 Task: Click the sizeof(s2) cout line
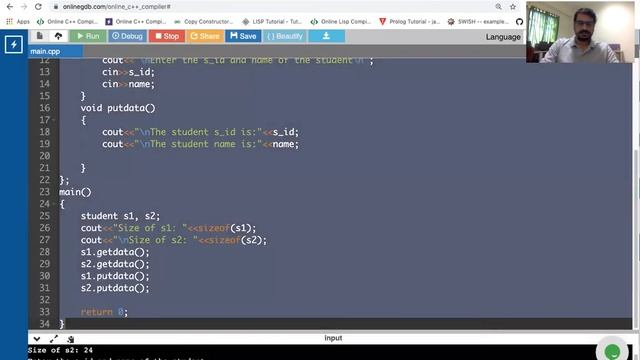coord(173,240)
